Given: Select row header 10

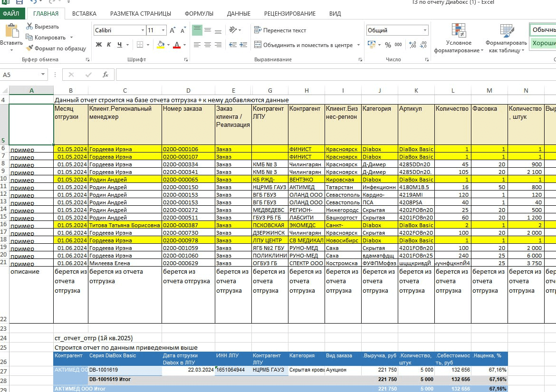Looking at the screenshot, I should [4, 179].
